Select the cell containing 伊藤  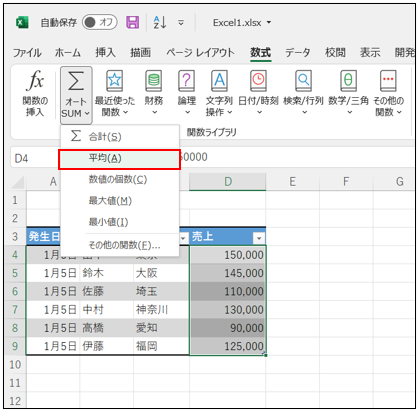(x=107, y=346)
